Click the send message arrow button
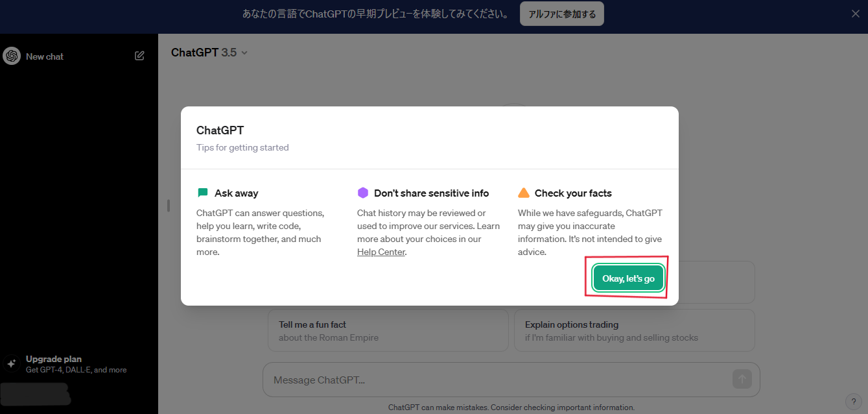Image resolution: width=868 pixels, height=414 pixels. [x=742, y=379]
